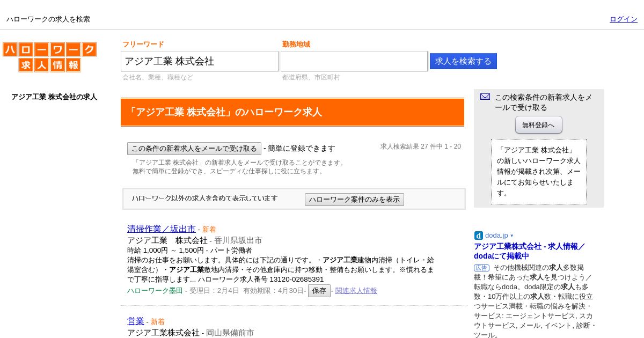Click the ハローワーク墨田 text
Viewport: 644px width, 338px height.
click(x=155, y=291)
